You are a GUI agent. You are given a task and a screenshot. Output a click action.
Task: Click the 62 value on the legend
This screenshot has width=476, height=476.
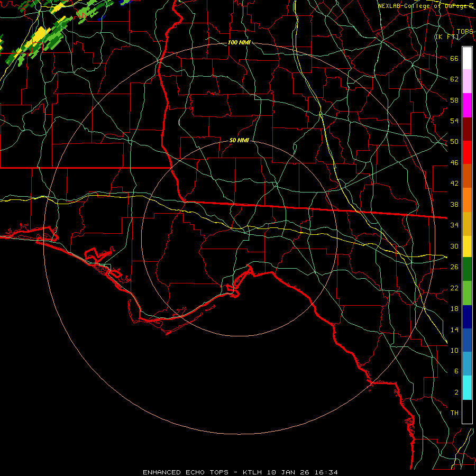click(454, 79)
